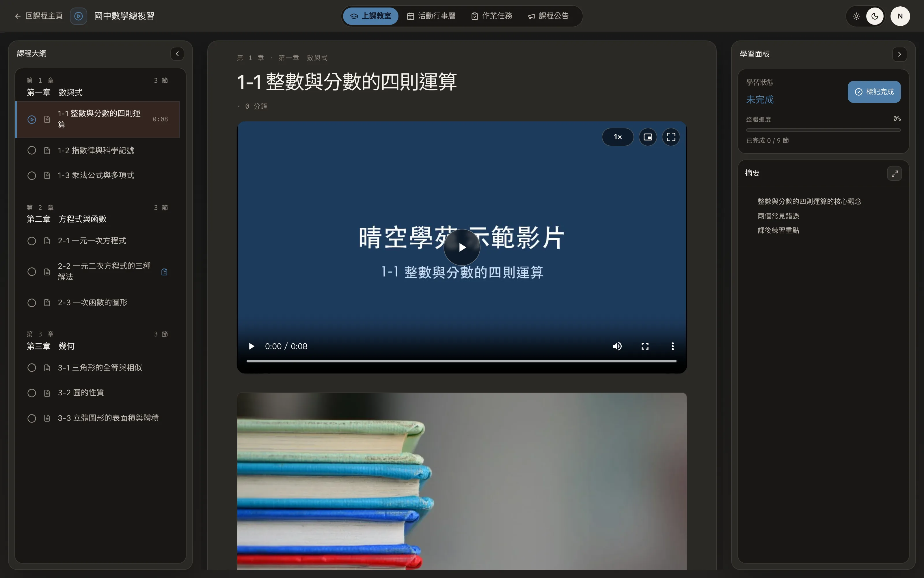Image resolution: width=924 pixels, height=578 pixels.
Task: Select lesson 3-3 立體圖形的表面積與體積
Action: 98,418
